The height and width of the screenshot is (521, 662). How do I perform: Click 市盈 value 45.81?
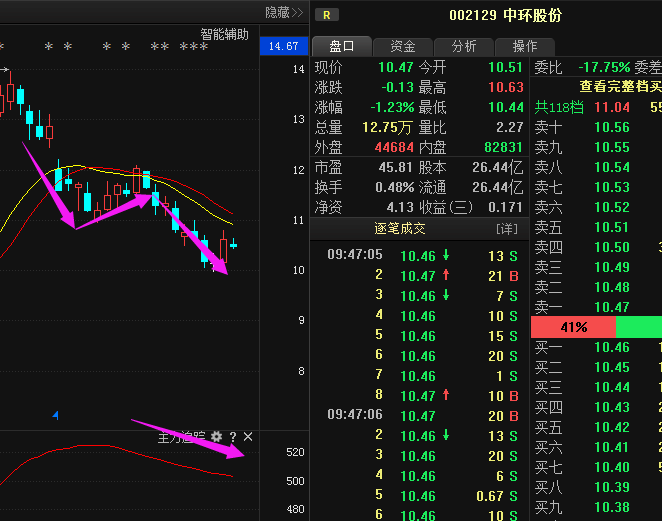tap(395, 168)
